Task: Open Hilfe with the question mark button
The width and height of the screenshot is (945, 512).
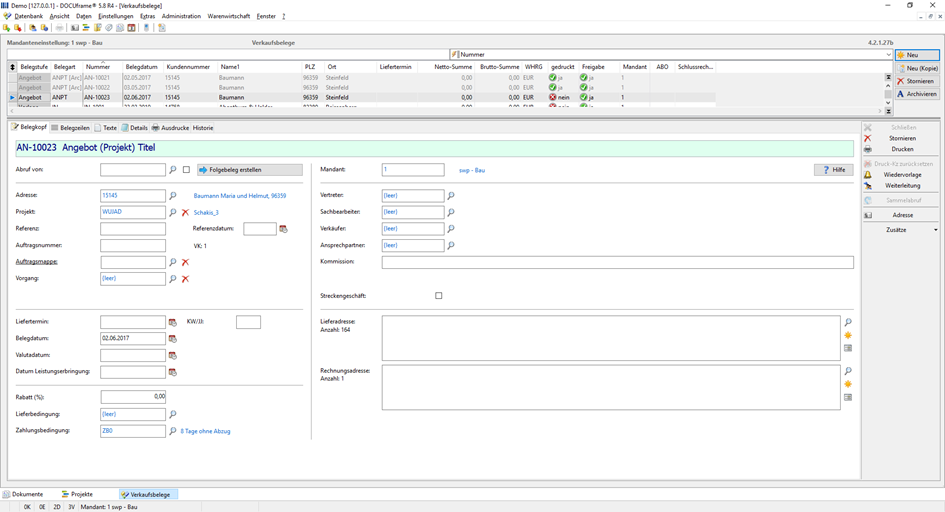Action: click(834, 170)
